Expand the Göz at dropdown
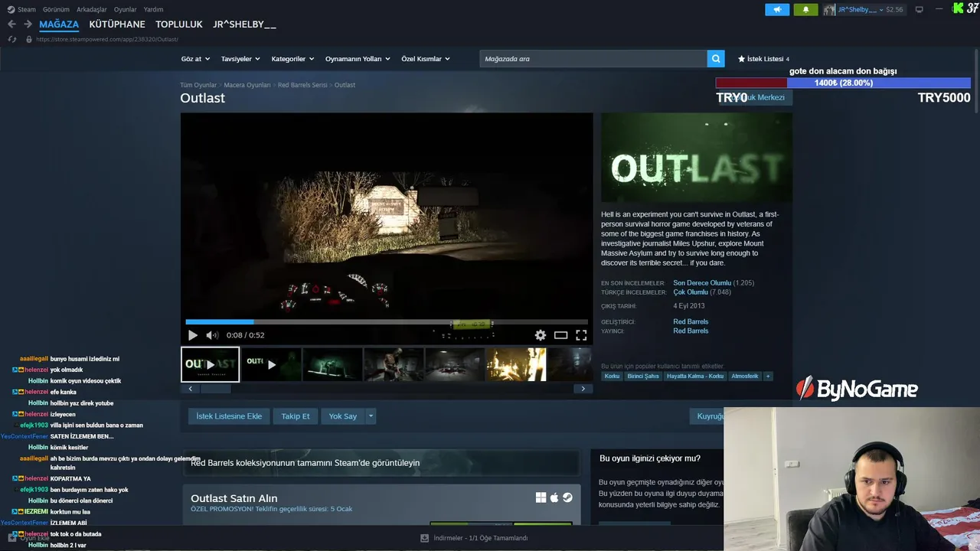The image size is (980, 551). [195, 59]
